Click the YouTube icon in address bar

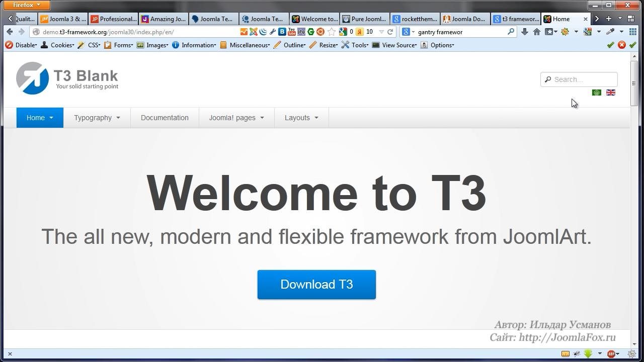pos(292,32)
